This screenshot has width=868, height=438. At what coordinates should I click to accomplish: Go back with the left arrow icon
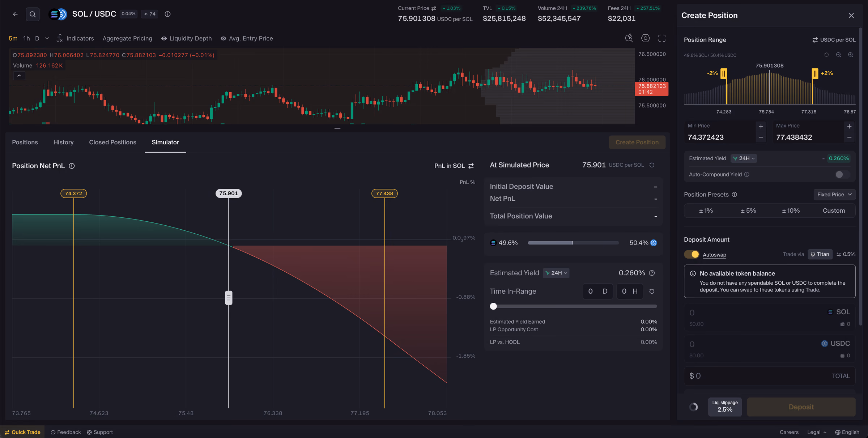(x=15, y=14)
